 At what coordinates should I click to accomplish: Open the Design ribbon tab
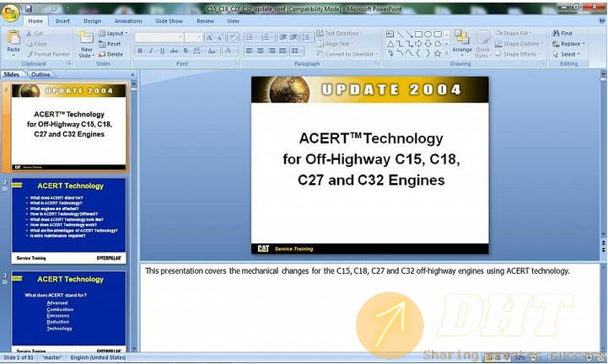92,21
